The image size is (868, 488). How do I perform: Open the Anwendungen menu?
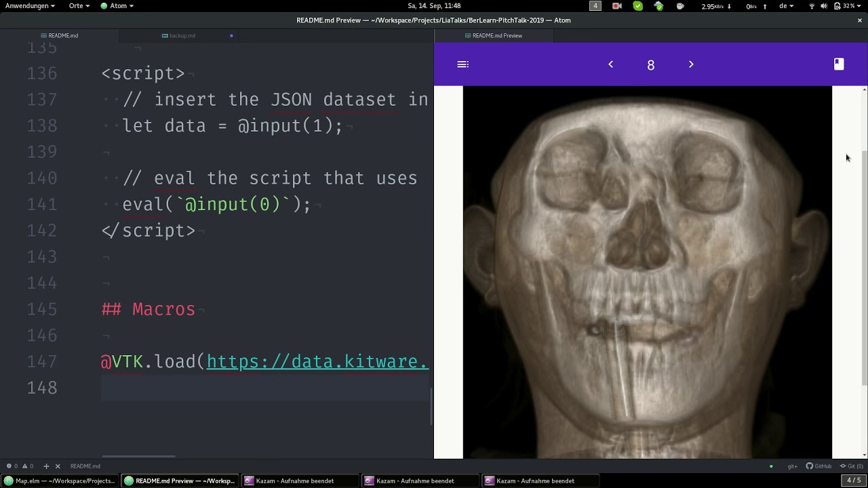click(31, 5)
